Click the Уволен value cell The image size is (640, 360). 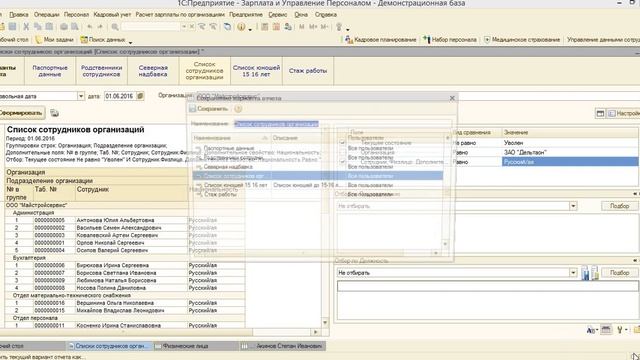(x=570, y=143)
